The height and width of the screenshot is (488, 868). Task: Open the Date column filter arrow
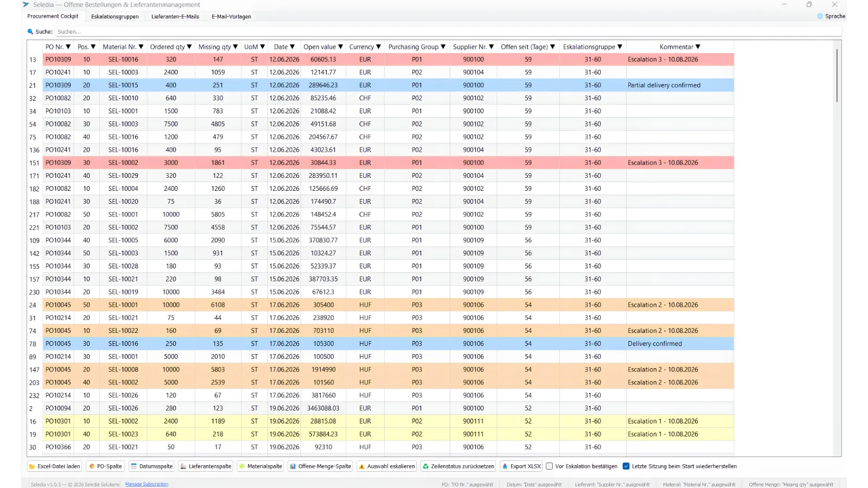point(292,47)
